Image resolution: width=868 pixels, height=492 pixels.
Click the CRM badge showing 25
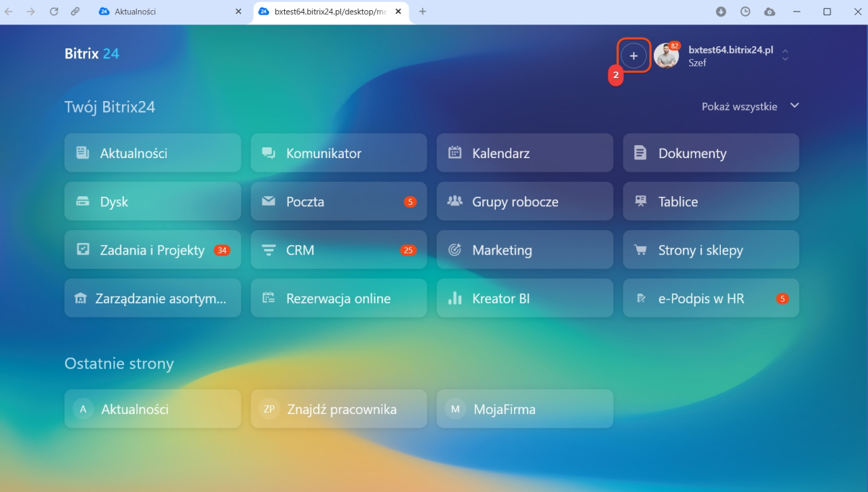coord(408,250)
